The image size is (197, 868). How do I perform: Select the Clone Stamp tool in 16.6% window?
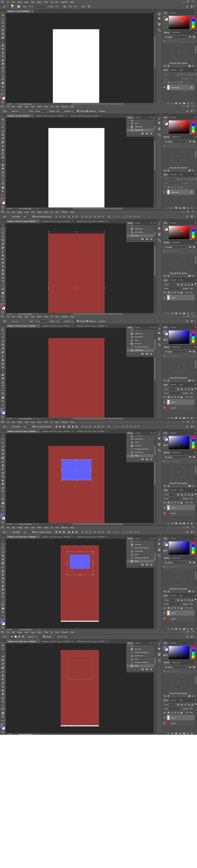tap(3, 45)
